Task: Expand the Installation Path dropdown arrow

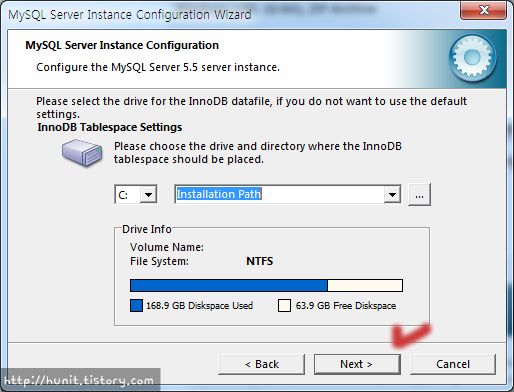Action: (392, 194)
